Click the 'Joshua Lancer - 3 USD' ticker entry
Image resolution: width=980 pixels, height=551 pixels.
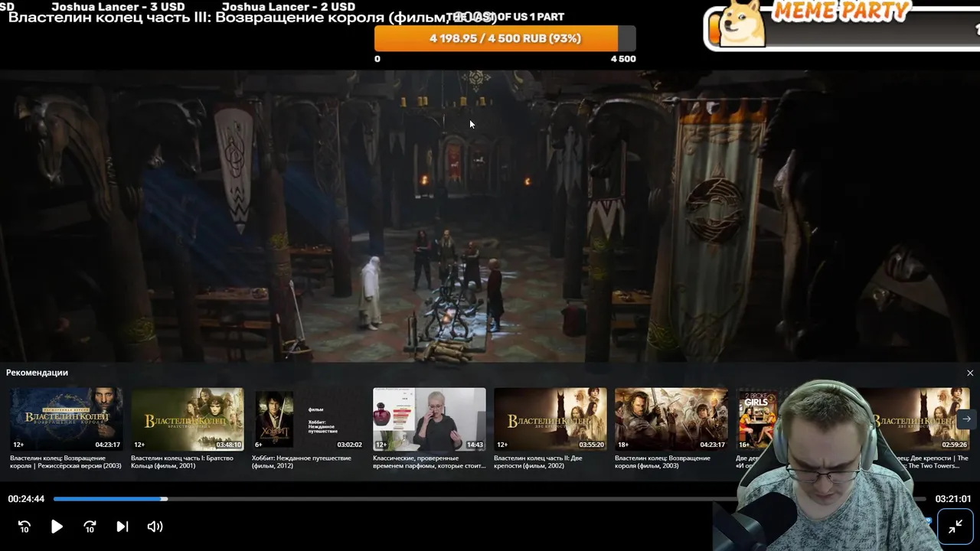click(118, 6)
